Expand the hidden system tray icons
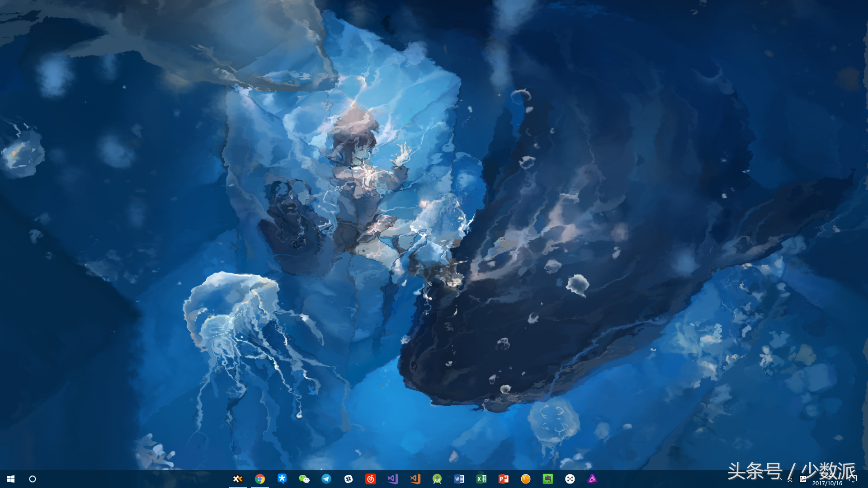Viewport: 868px width, 488px height. pyautogui.click(x=778, y=479)
